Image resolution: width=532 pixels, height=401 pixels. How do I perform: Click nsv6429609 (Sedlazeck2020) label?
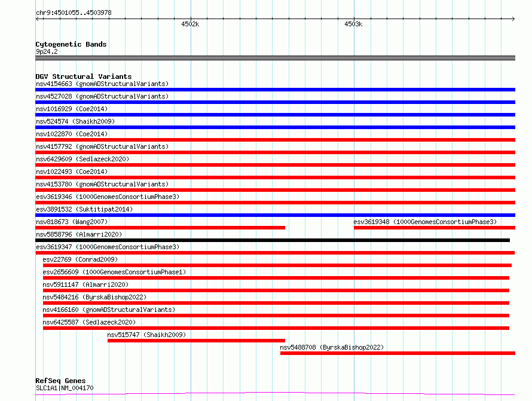click(82, 159)
